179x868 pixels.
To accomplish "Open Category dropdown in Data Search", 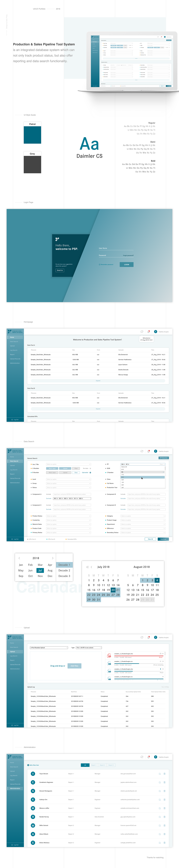I will coord(143,516).
